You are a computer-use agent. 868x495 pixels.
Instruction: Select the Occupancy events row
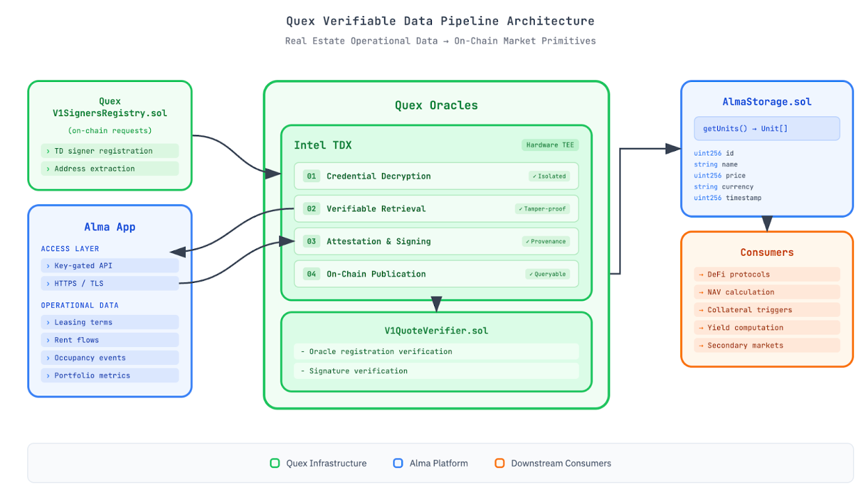(110, 357)
